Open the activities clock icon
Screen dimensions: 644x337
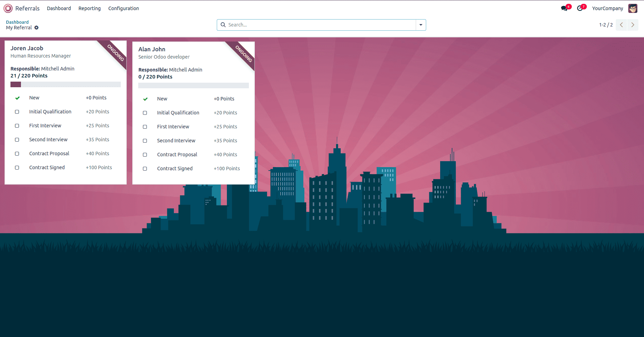[580, 8]
